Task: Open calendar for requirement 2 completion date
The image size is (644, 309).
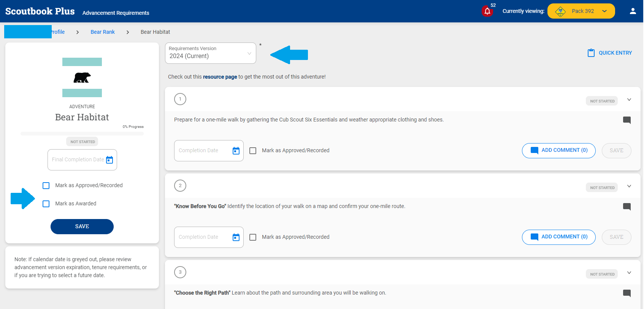Action: 236,237
